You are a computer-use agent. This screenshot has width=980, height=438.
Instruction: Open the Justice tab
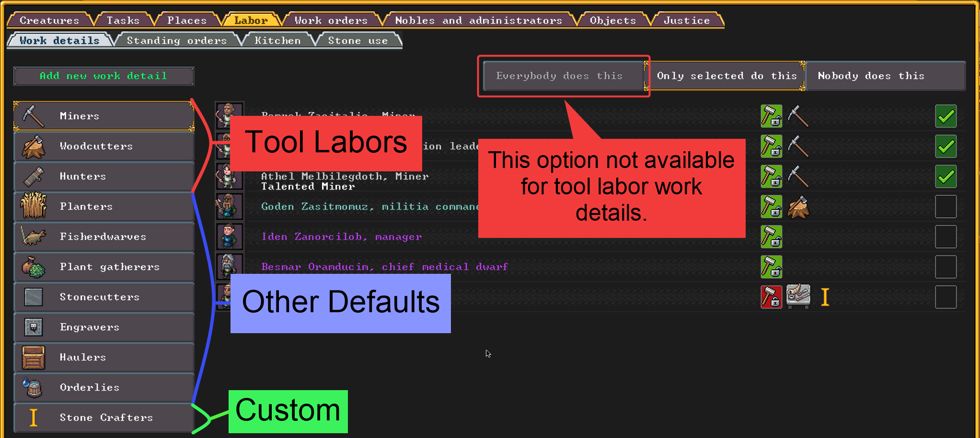[687, 20]
